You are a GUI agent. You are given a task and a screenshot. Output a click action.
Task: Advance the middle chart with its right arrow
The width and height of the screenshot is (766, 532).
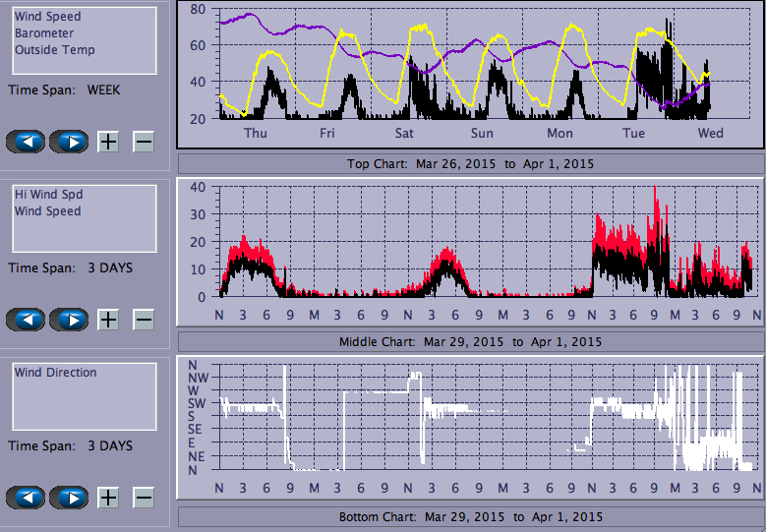pos(69,320)
